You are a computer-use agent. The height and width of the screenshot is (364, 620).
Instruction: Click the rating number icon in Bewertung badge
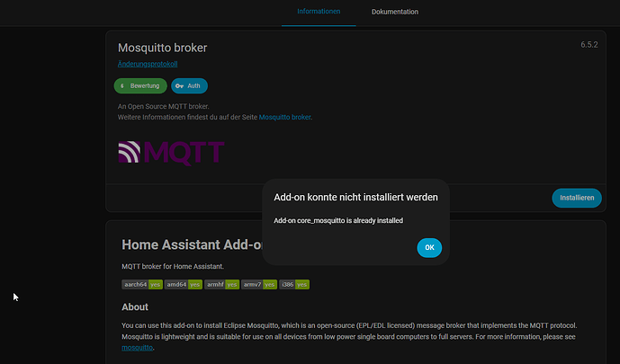coord(122,86)
